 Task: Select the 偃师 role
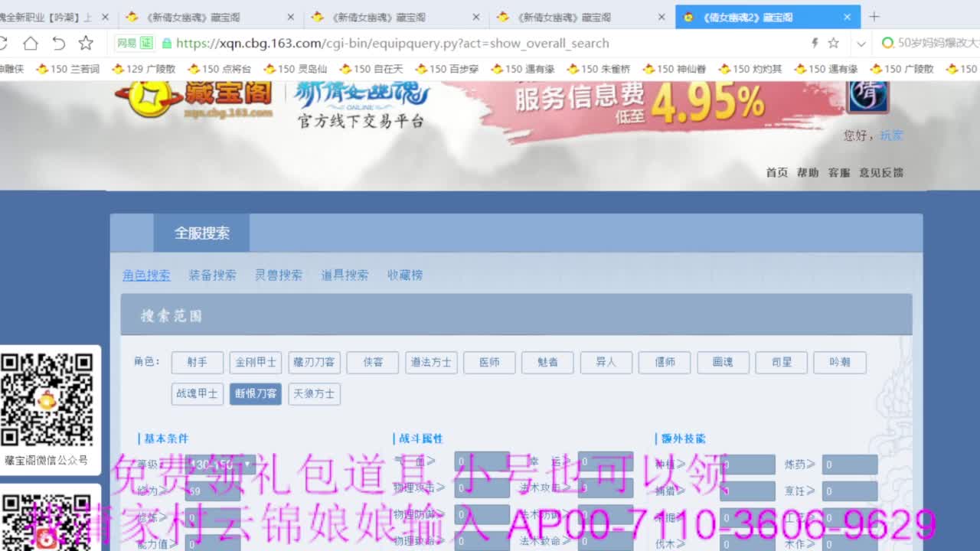[665, 362]
